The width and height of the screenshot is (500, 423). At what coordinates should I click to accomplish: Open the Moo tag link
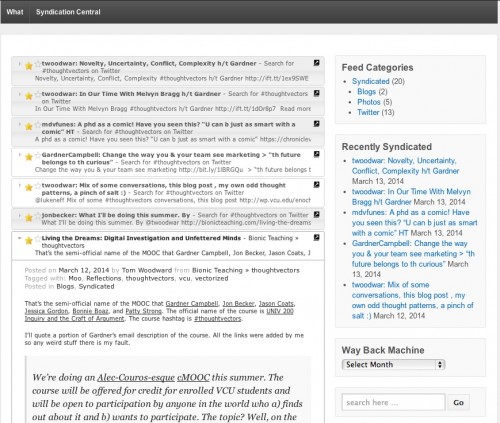coord(75,278)
